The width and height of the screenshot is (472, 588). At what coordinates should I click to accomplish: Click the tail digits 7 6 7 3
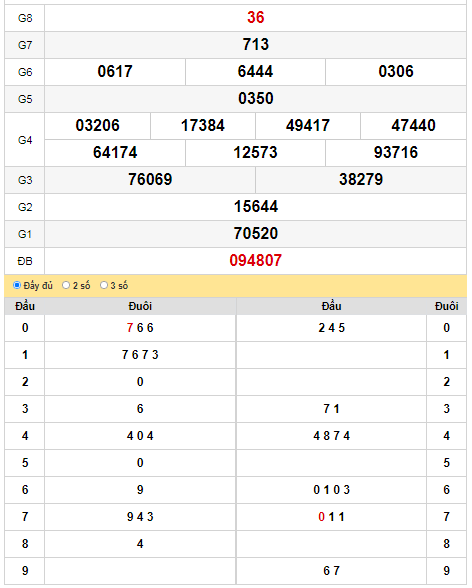pyautogui.click(x=140, y=355)
